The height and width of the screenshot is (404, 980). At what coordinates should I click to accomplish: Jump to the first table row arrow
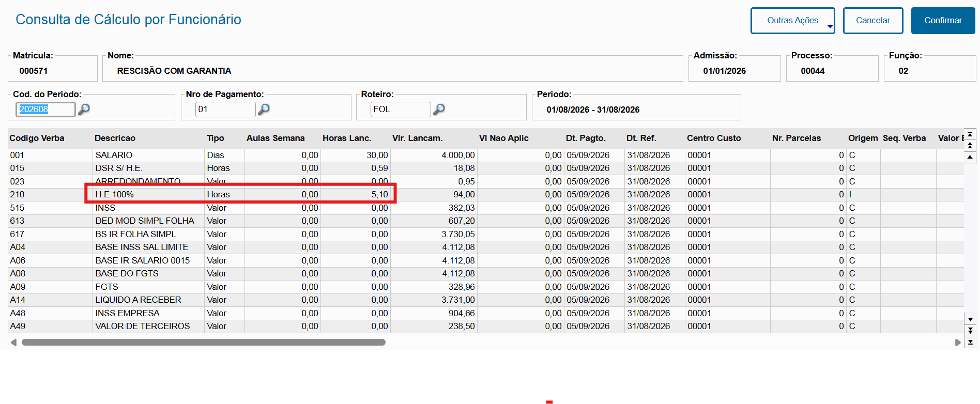970,134
